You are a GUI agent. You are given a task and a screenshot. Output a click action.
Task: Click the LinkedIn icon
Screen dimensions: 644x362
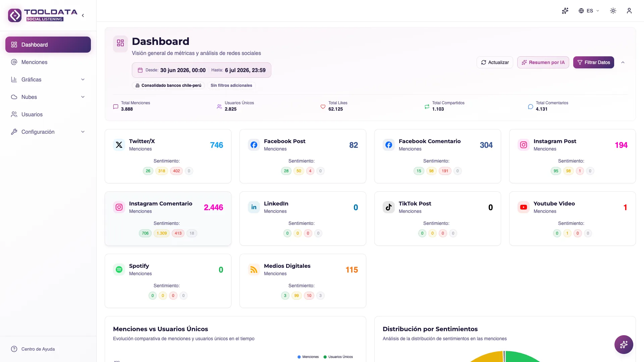point(254,207)
